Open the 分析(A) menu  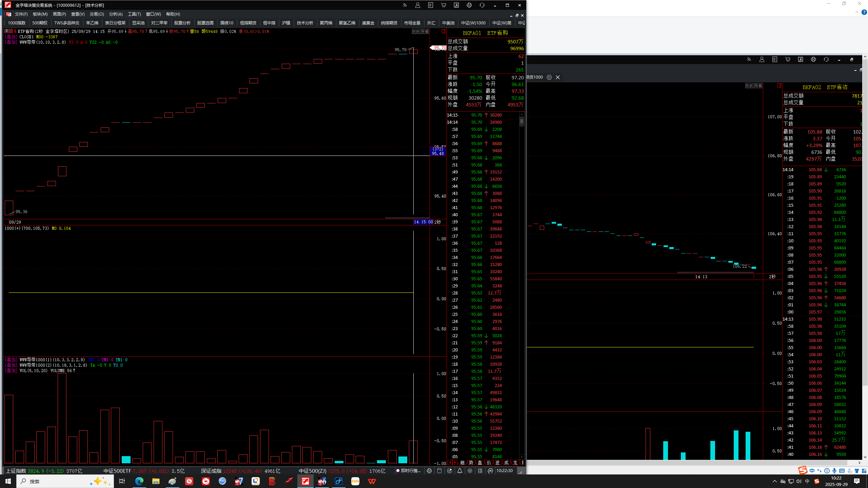[116, 14]
